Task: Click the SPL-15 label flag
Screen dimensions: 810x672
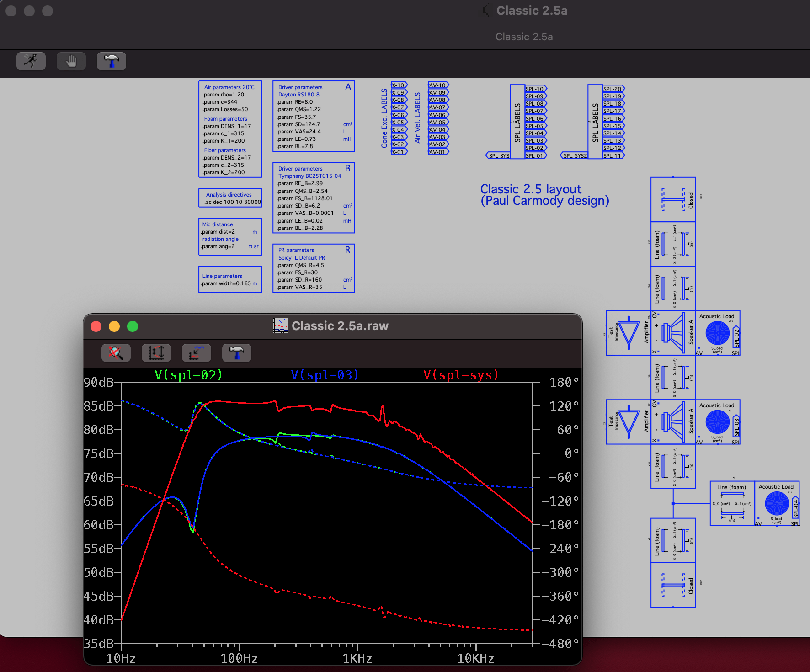Action: click(x=613, y=126)
